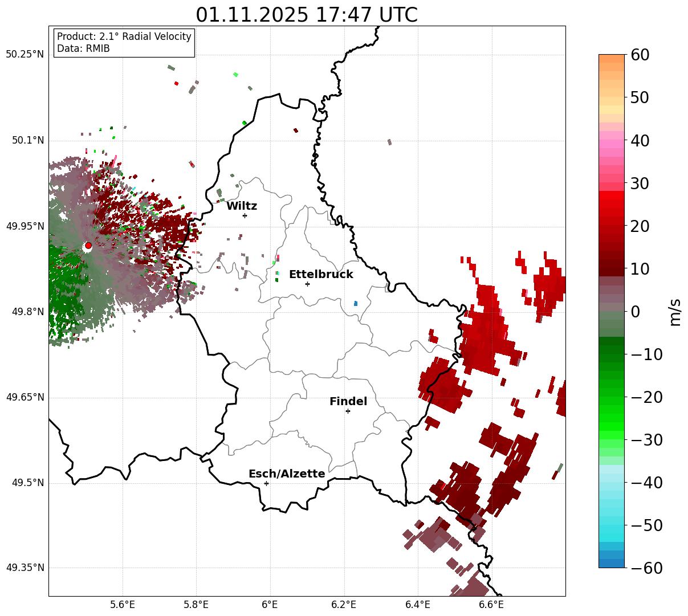Screen dimensions: 688x616
Task: Select the Product: 2.1° Radial Velocity text
Action: [124, 36]
